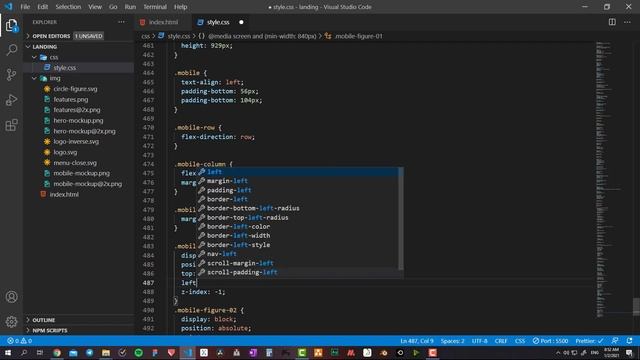Image resolution: width=640 pixels, height=360 pixels.
Task: Open mobile-mockup@2x.png file
Action: pos(87,184)
